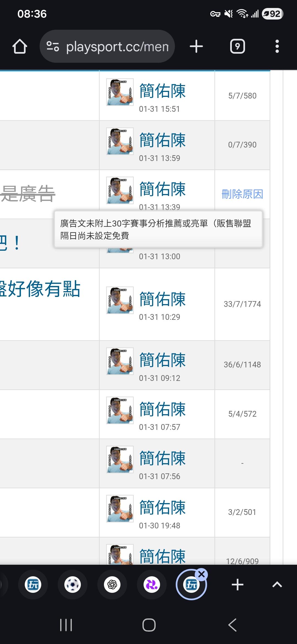297x644 pixels.
Task: Open author link dated 01-31 09:12
Action: coord(163,360)
